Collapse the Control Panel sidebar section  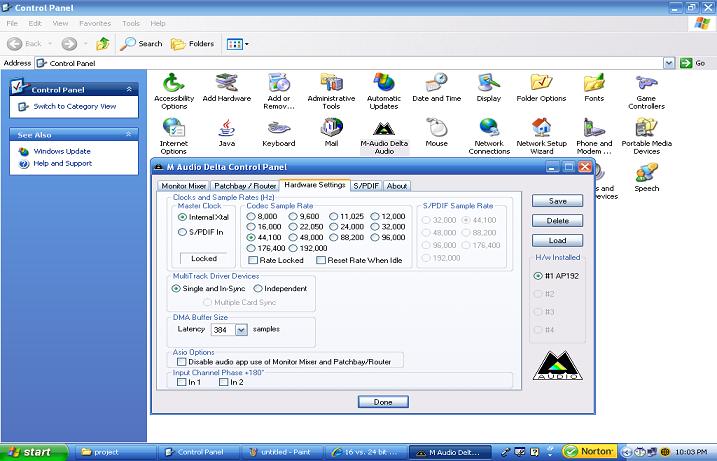pyautogui.click(x=129, y=89)
